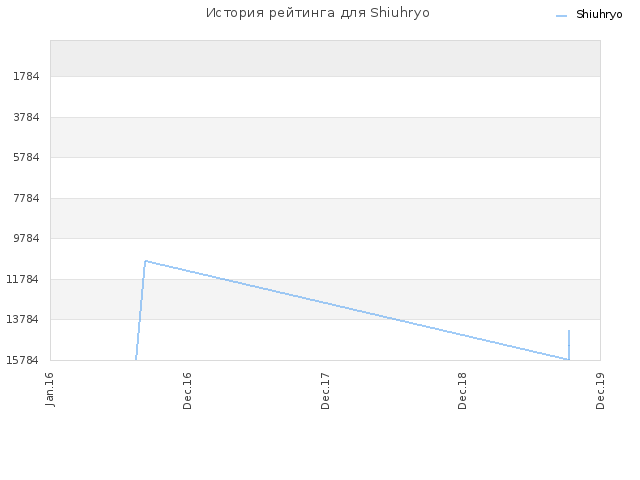Click the Dec.19 x-axis label
This screenshot has height=480, width=640.
600,391
